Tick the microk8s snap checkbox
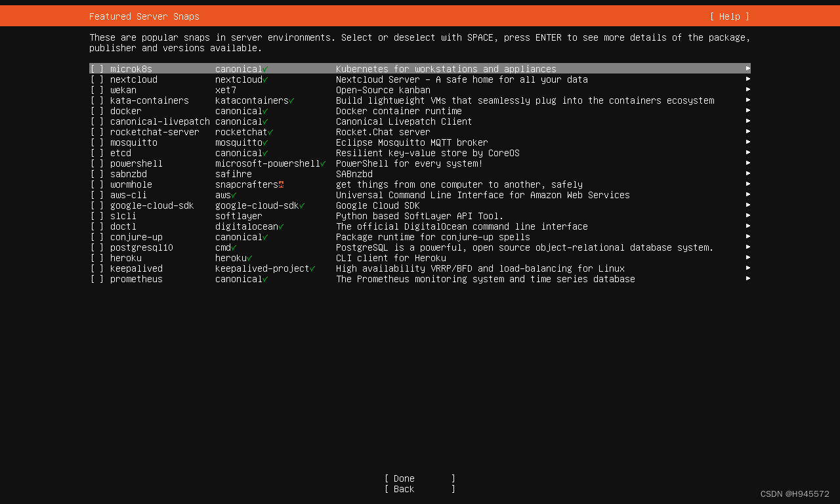 [x=97, y=69]
